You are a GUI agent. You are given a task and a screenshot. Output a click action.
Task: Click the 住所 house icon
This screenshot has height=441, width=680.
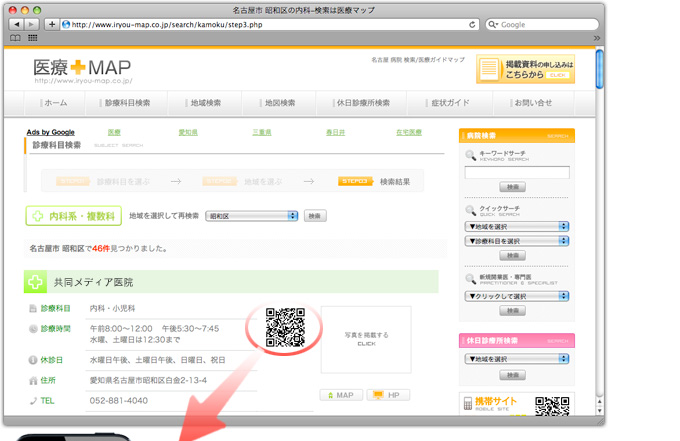pos(33,381)
